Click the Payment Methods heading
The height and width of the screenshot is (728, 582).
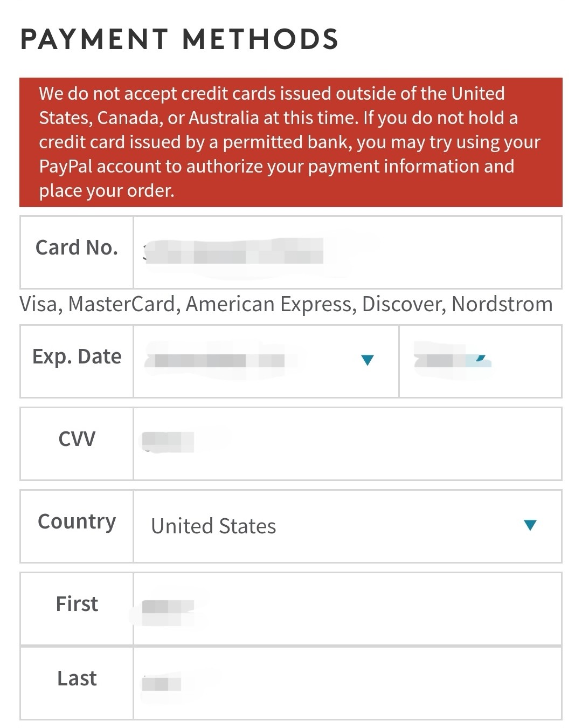click(179, 39)
